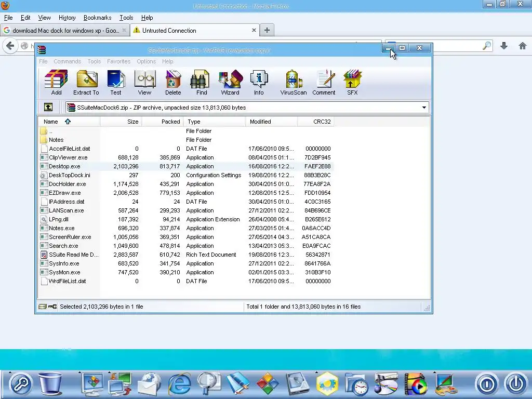The height and width of the screenshot is (399, 532).
Task: Open Firefox Bookmarks menu
Action: tap(97, 18)
